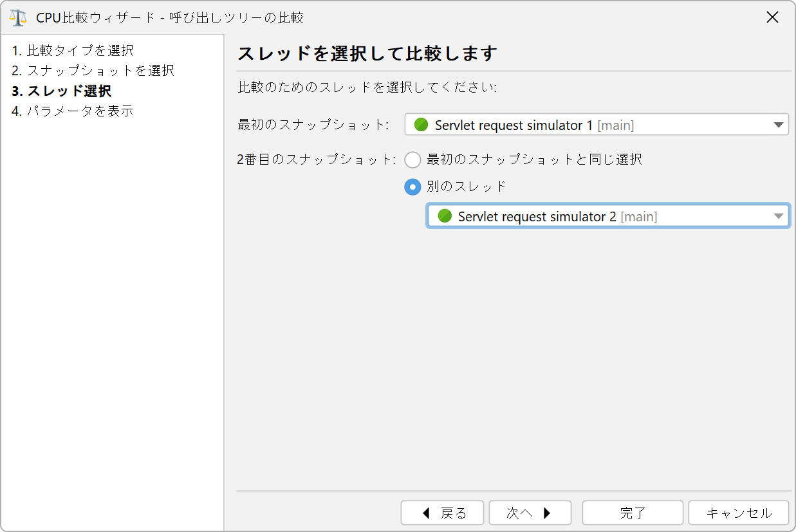796x532 pixels.
Task: Click the 2番目のスナップショット: label
Action: (317, 160)
